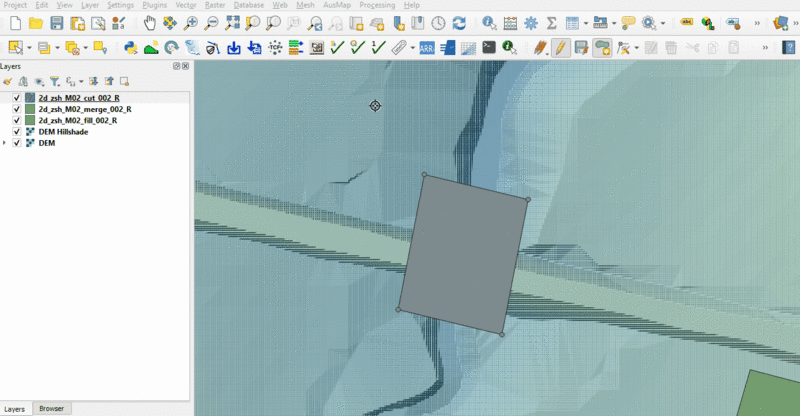Click the Zoom In magnifier
The height and width of the screenshot is (416, 800).
(190, 22)
